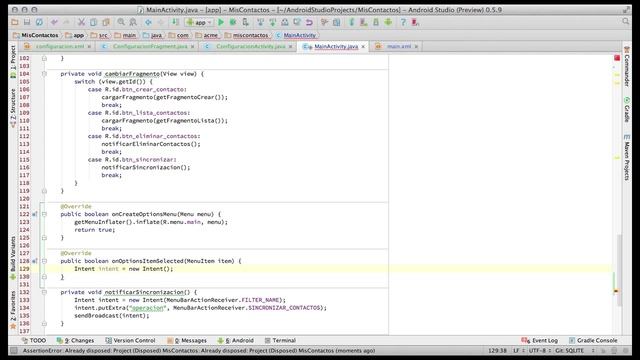Toggle the Gradle right side panel
640x360 pixels.
(x=627, y=109)
